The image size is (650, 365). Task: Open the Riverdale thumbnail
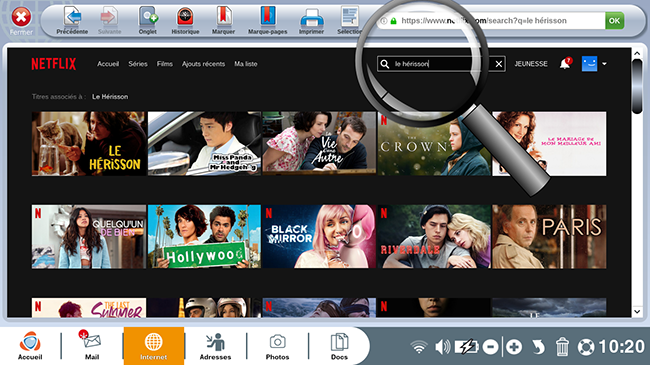click(434, 236)
